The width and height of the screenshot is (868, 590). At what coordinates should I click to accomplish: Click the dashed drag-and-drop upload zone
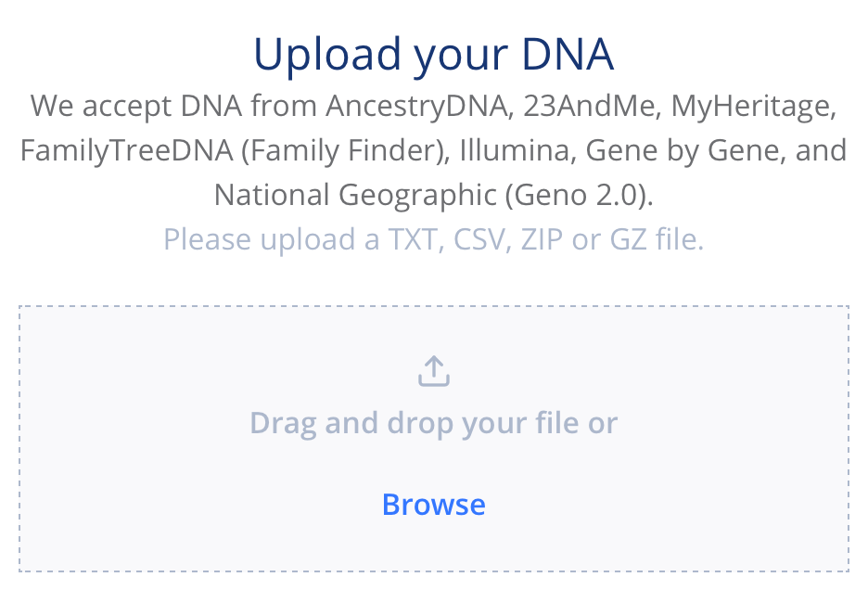433,438
